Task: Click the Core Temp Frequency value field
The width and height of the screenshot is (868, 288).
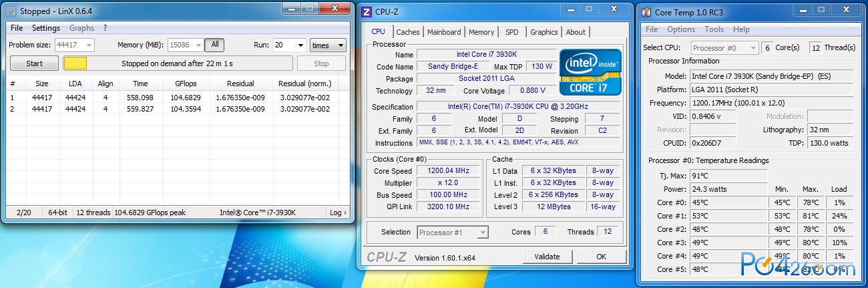Action: pyautogui.click(x=771, y=103)
